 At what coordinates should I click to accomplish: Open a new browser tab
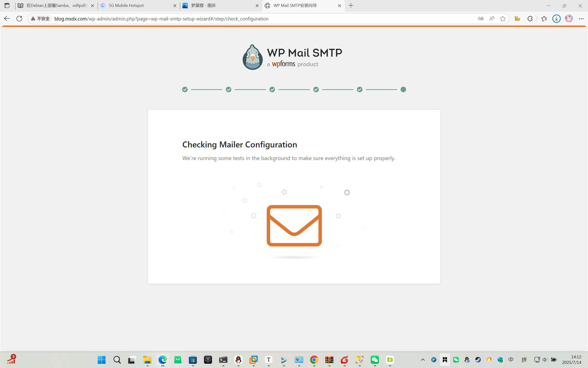pyautogui.click(x=351, y=6)
